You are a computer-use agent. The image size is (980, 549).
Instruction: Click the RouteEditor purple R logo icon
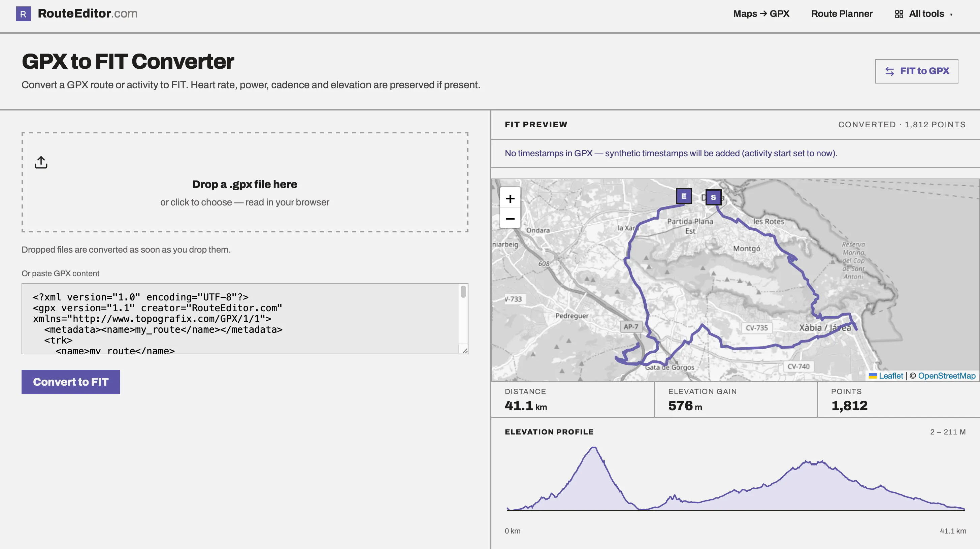[23, 14]
